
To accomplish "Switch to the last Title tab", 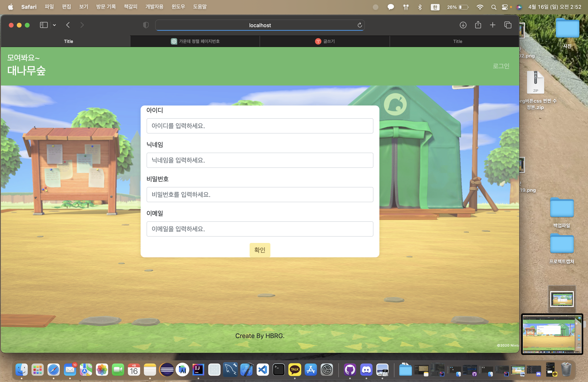I will tap(454, 41).
